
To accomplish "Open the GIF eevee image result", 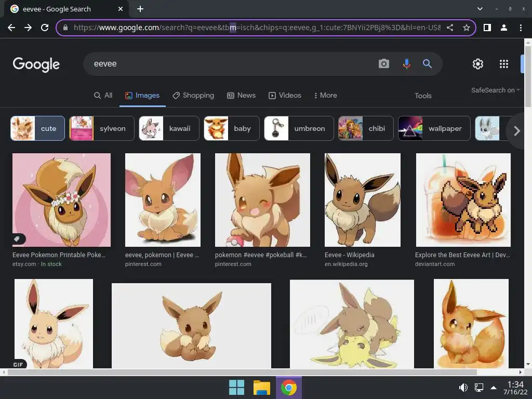I will coord(54,324).
